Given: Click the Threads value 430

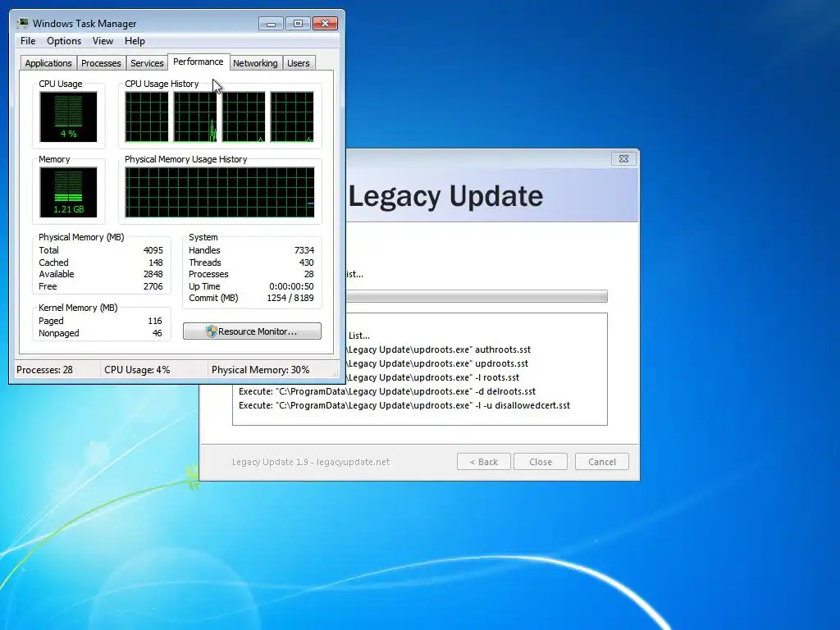Looking at the screenshot, I should pos(307,262).
